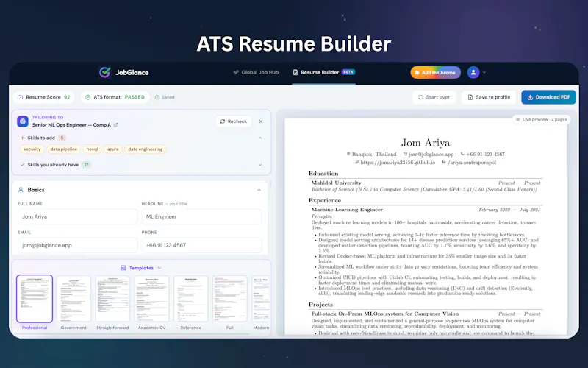This screenshot has height=368, width=588.
Task: Click the BETA badge next to Resume Builder
Action: [x=348, y=72]
